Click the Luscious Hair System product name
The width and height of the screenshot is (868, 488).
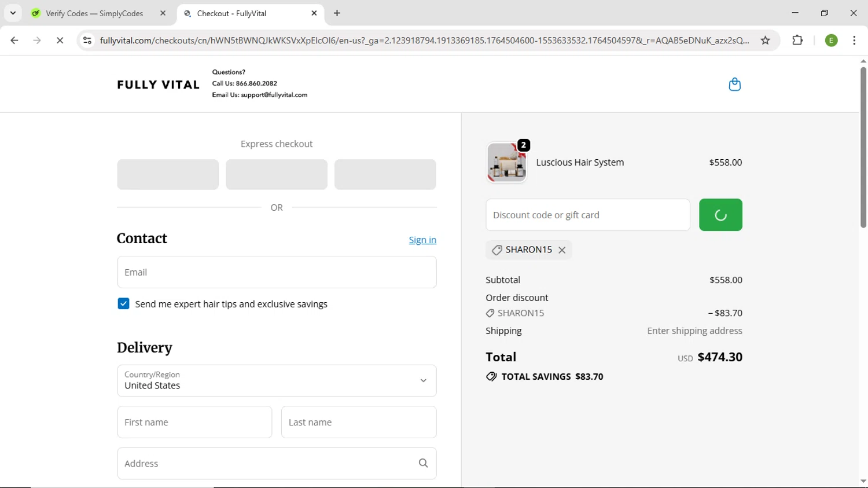point(580,163)
